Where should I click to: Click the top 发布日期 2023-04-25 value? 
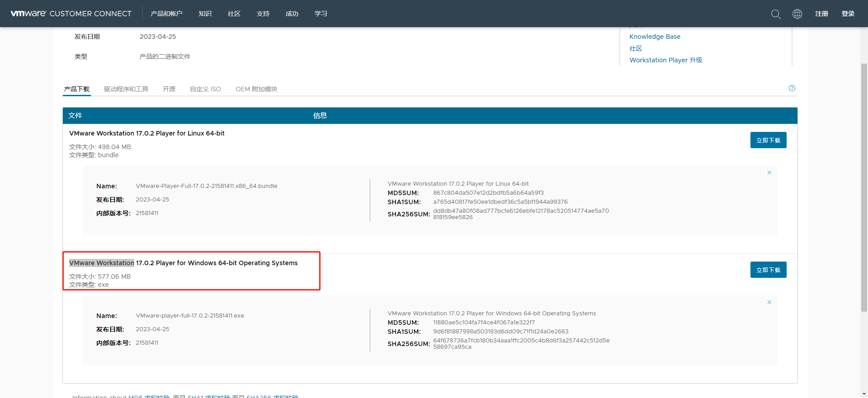click(x=158, y=37)
